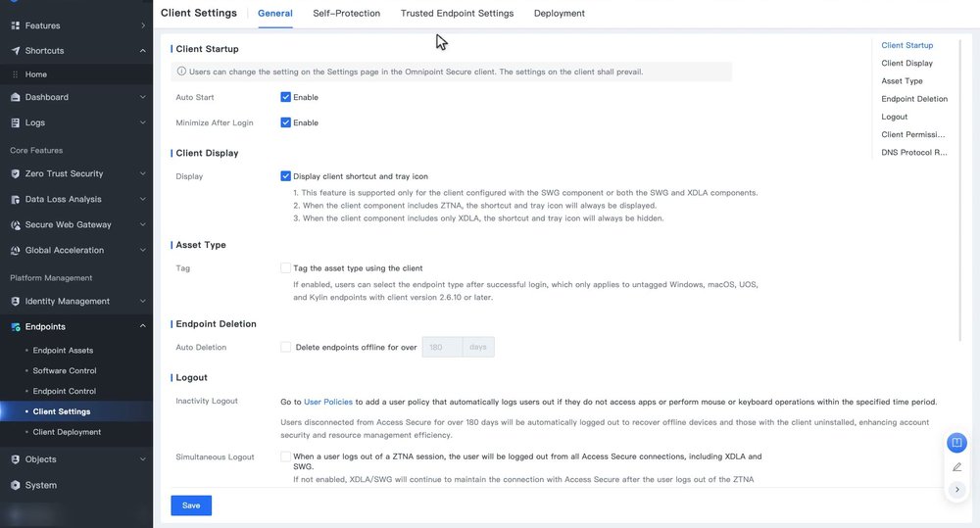Jump to Logout anchor link
This screenshot has width=980, height=528.
pos(895,117)
